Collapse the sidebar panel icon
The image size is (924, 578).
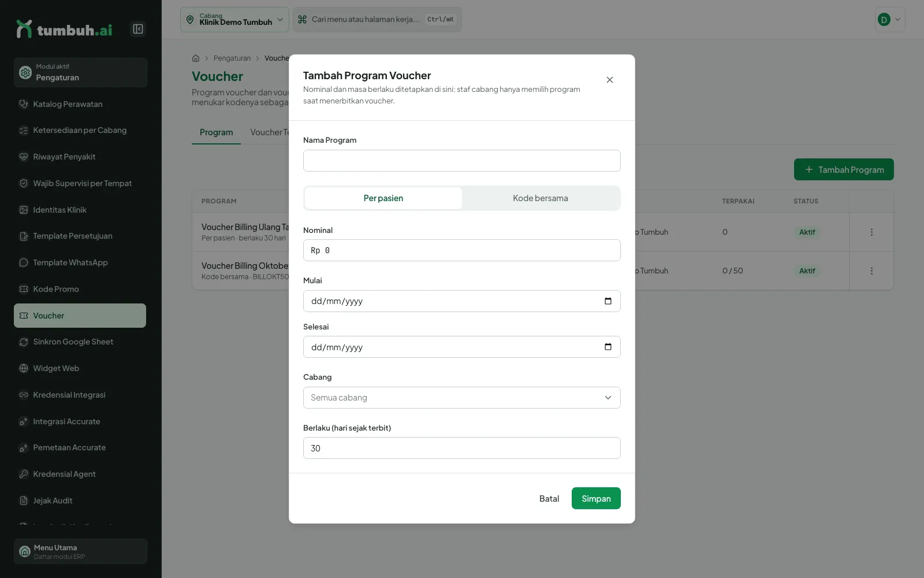point(138,29)
